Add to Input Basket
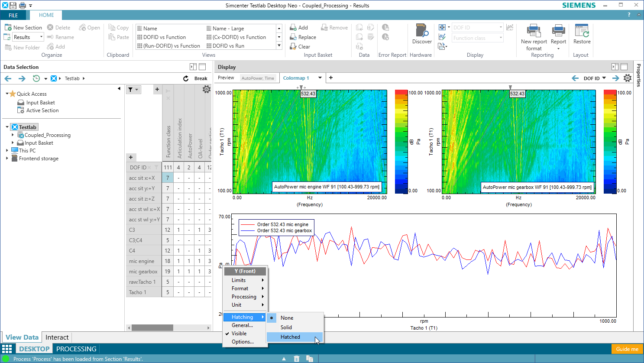Viewport: 644px width, 363px height. pyautogui.click(x=299, y=27)
